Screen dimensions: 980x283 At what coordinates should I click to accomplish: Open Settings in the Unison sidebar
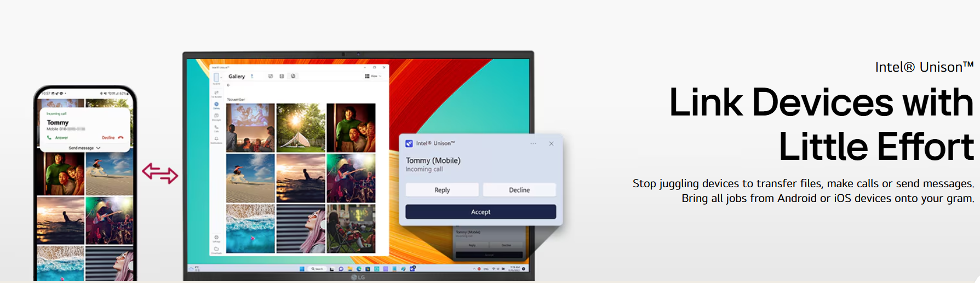216,238
